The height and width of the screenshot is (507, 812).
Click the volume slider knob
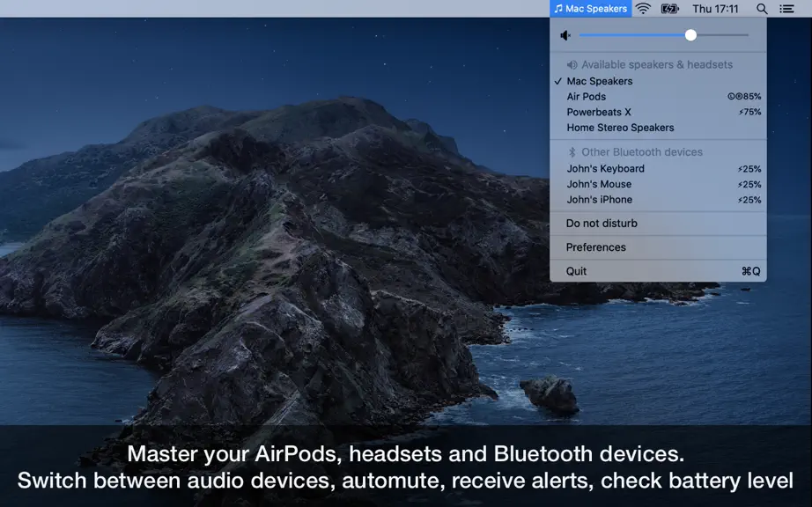click(x=690, y=35)
